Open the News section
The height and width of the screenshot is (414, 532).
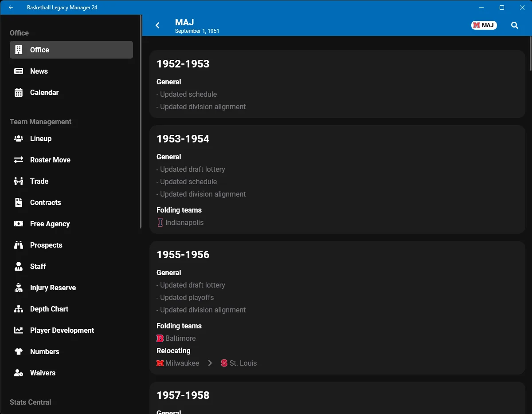(71, 71)
